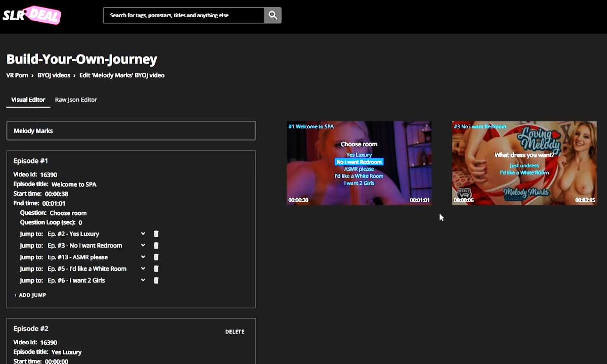The width and height of the screenshot is (607, 364).
Task: Edit Episode #1 end time 00:01:01
Action: [x=55, y=203]
